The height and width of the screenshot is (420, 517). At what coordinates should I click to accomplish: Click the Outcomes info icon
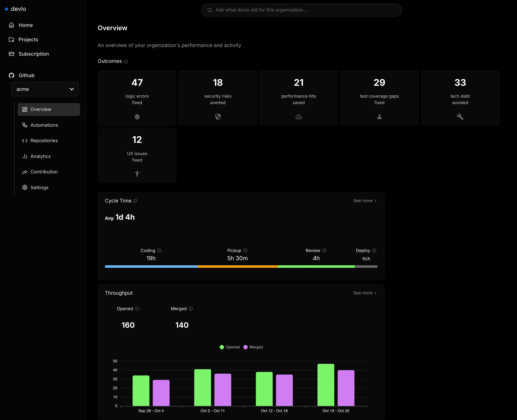[x=126, y=61]
